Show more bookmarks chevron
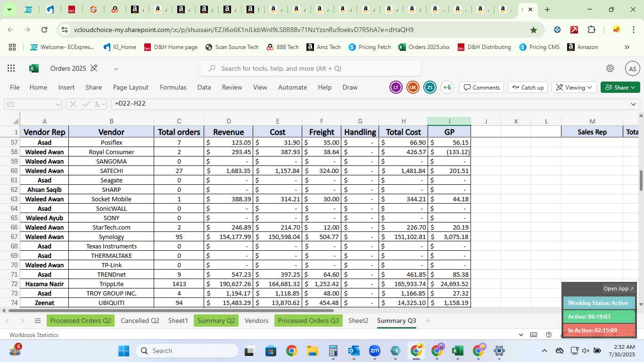The image size is (644, 362). pyautogui.click(x=627, y=47)
